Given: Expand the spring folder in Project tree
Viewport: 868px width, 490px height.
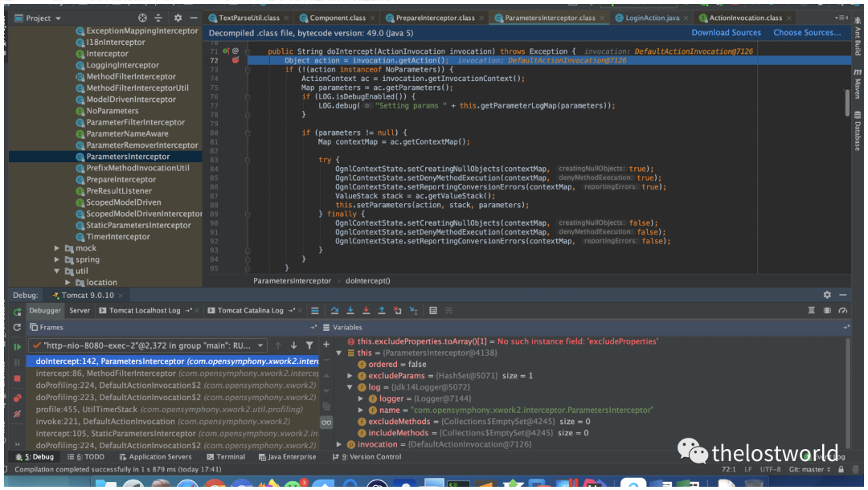Looking at the screenshot, I should (57, 259).
